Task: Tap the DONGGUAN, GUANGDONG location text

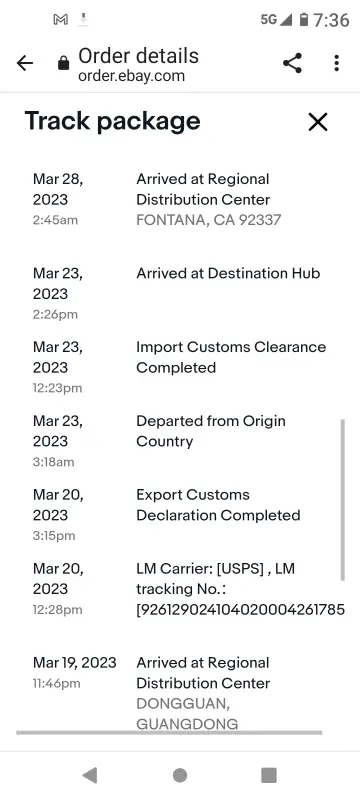Action: click(187, 713)
